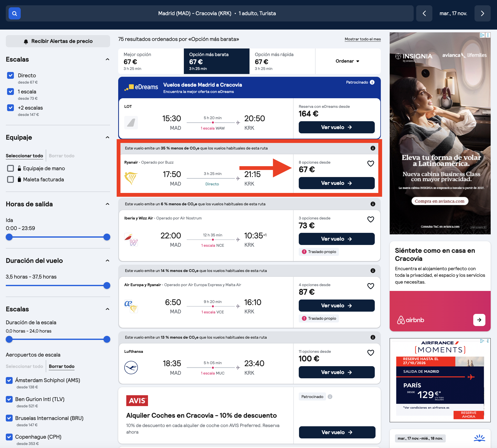Click the AVIS logo
The width and height of the screenshot is (497, 448).
(x=137, y=401)
